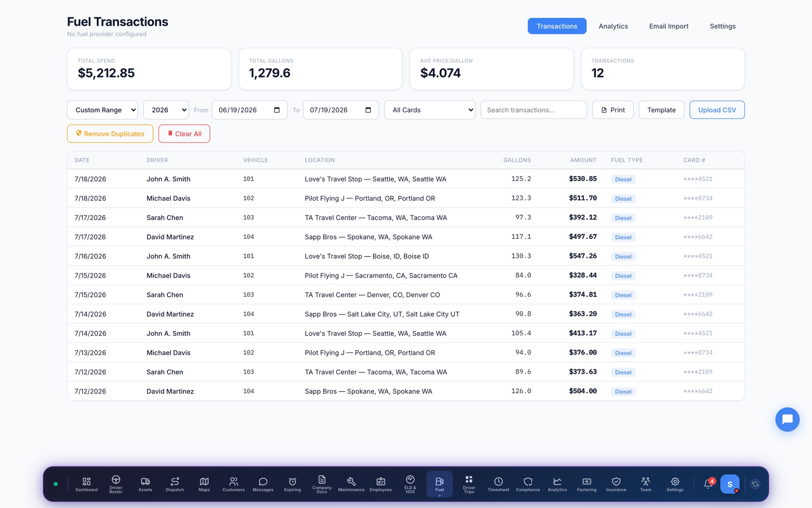
Task: Open the Settings gear in dock
Action: [x=675, y=484]
